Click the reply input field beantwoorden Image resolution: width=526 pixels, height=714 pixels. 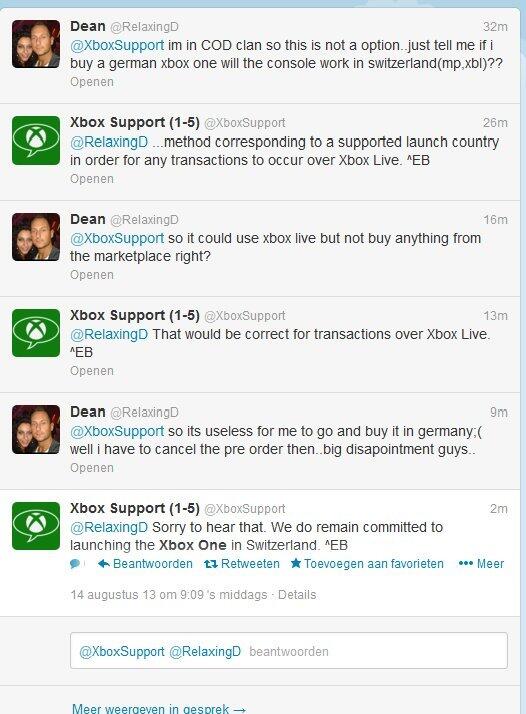click(289, 651)
